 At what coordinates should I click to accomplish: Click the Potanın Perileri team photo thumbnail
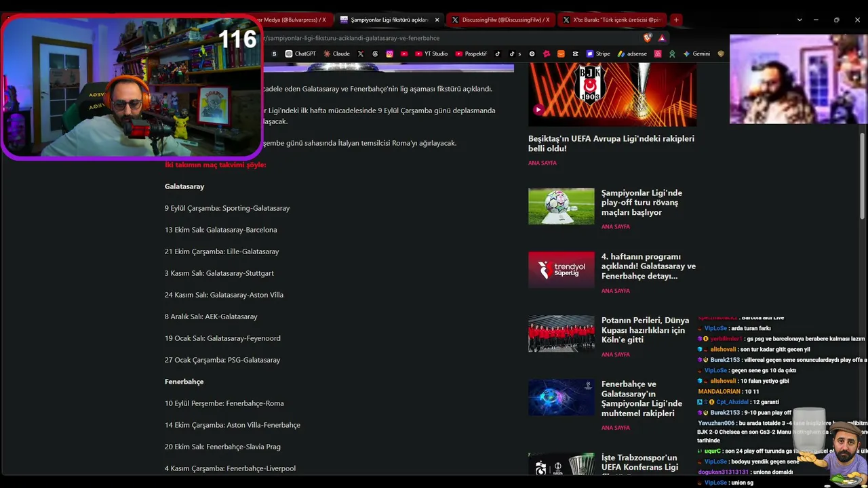tap(561, 333)
